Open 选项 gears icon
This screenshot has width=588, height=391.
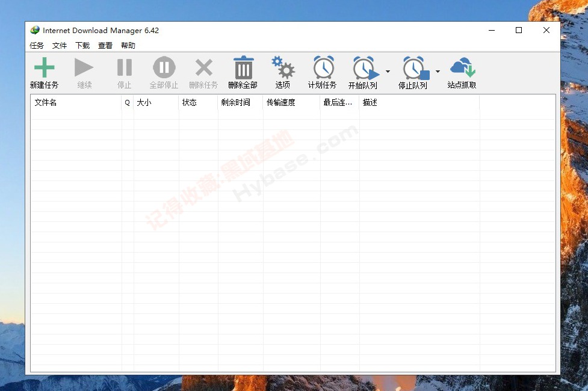tap(283, 67)
